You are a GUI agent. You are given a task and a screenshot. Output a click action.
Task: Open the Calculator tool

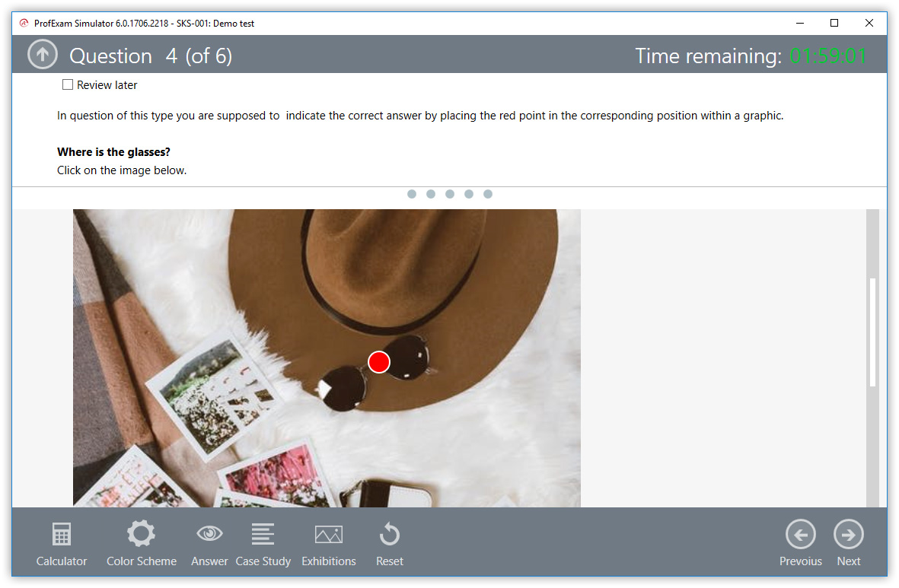(x=62, y=543)
